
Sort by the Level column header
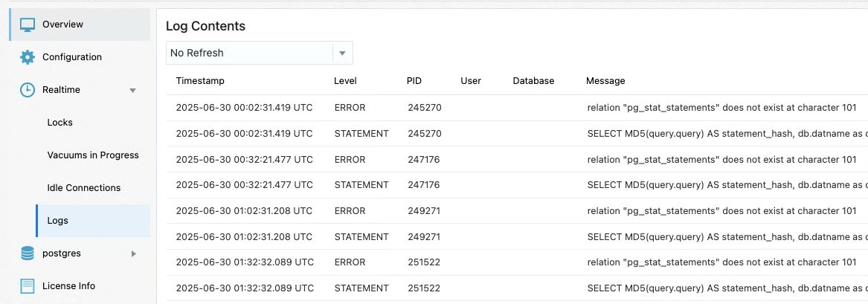coord(345,80)
